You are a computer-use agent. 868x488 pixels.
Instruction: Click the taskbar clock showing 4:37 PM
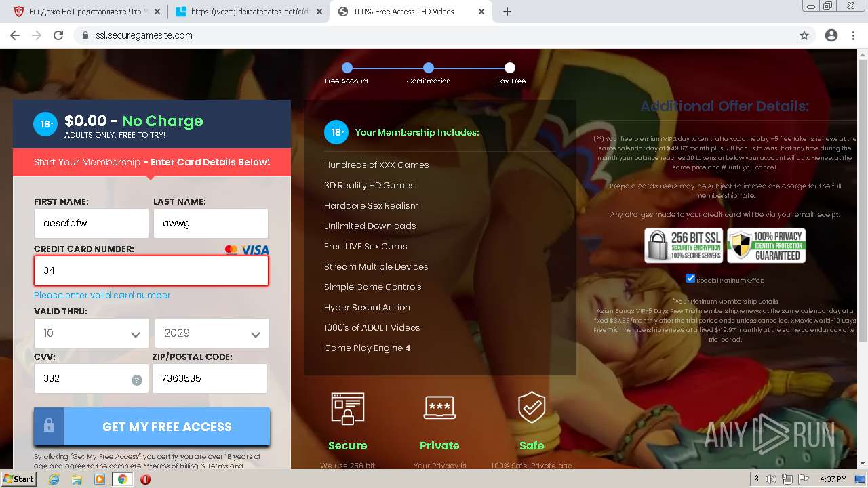(x=833, y=479)
